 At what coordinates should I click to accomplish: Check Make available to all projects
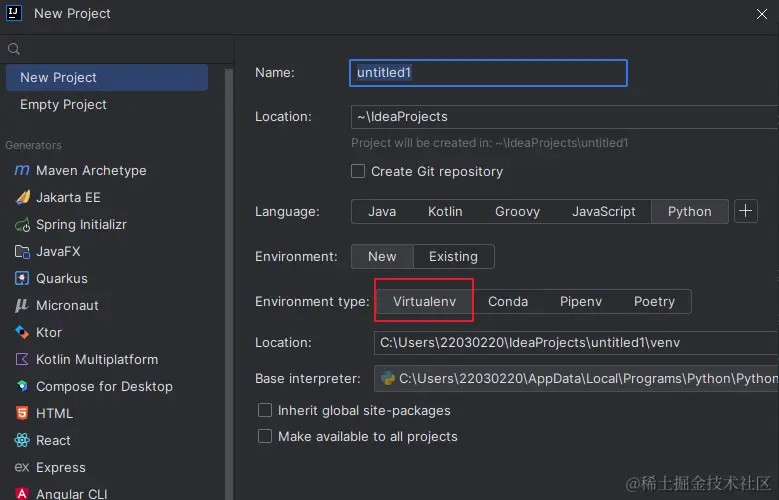[x=265, y=436]
